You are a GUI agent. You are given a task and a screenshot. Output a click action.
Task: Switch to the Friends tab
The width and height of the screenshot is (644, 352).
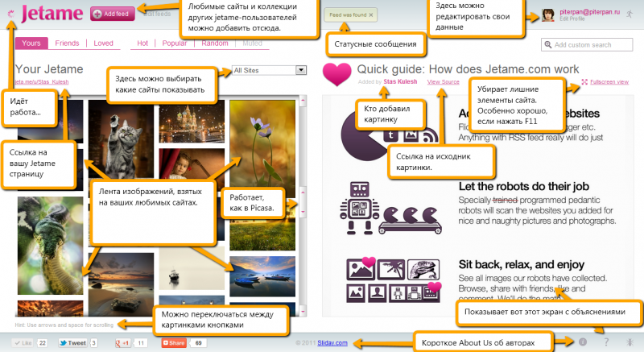(x=67, y=43)
